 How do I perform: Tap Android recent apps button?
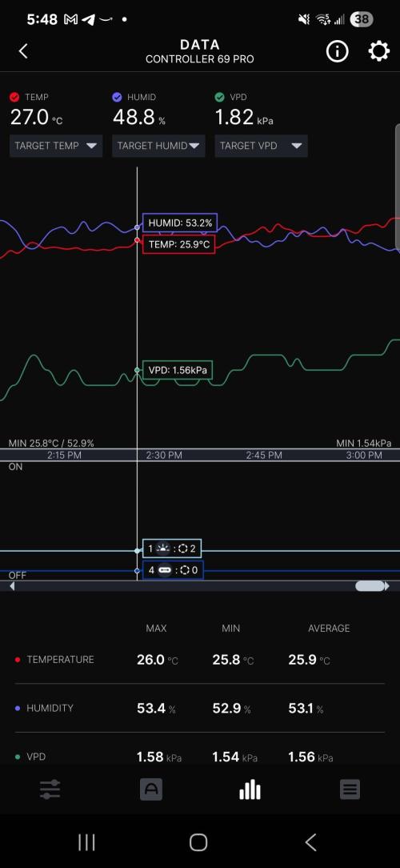pos(86,842)
